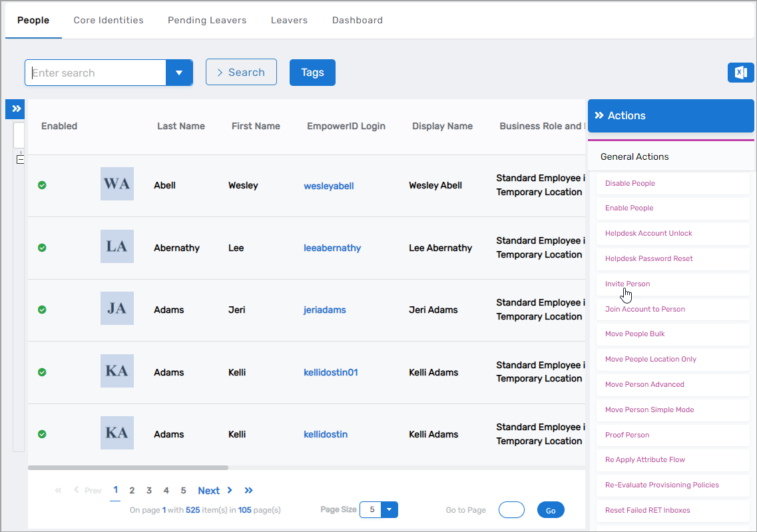Click the WA avatar for Wesley Abell
757x532 pixels.
pos(117,184)
